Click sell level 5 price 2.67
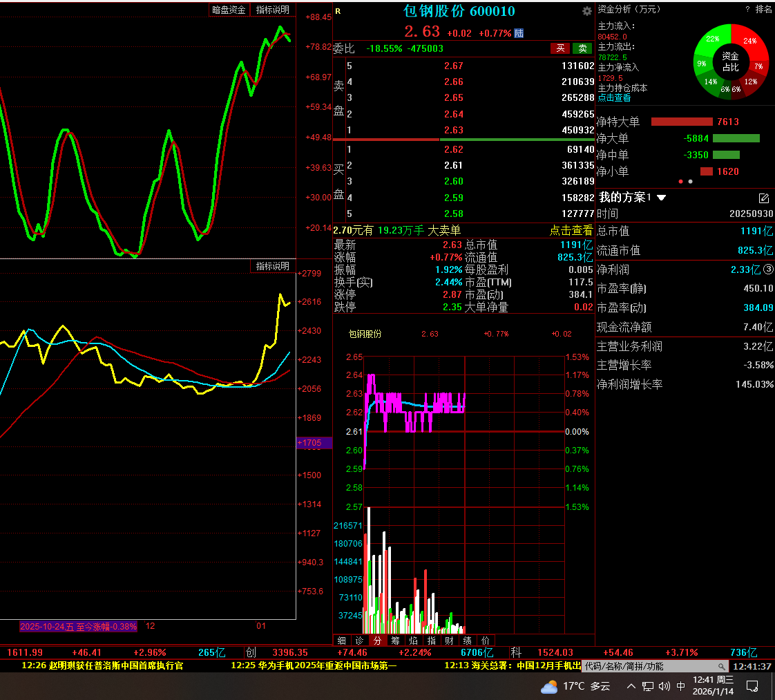 453,66
